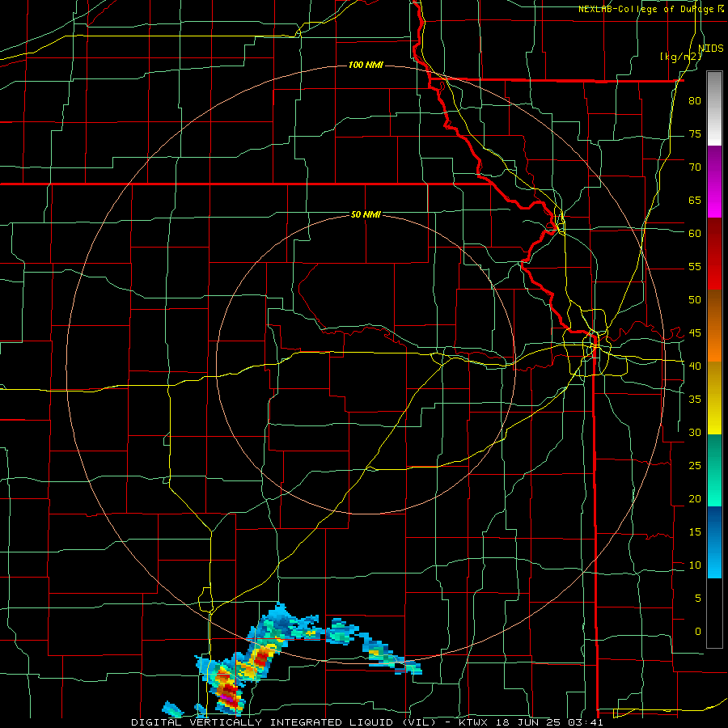
Task: Select the 10 value on the VIL scale
Action: (695, 565)
